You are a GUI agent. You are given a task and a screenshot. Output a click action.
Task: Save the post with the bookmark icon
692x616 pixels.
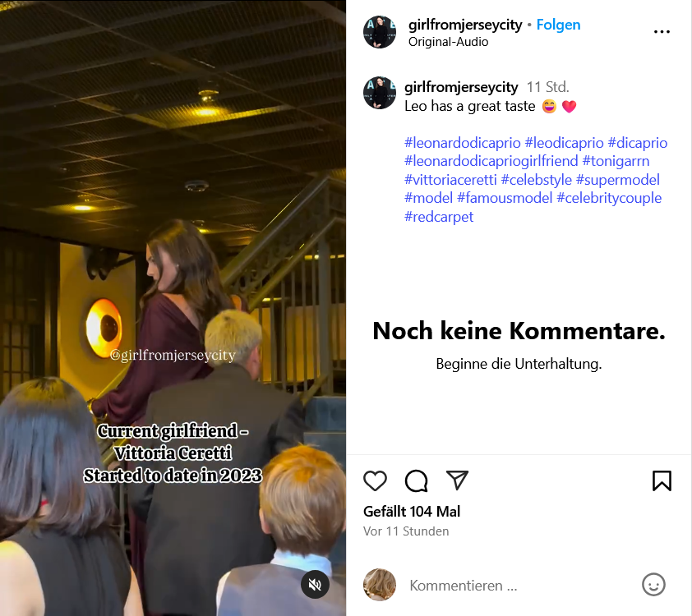(x=662, y=480)
